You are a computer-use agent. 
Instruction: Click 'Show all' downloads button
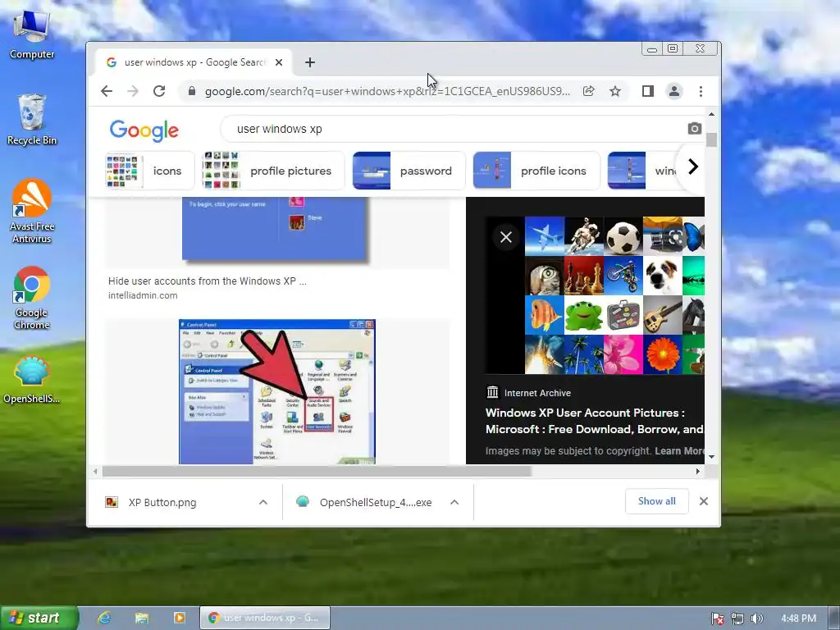(x=657, y=501)
